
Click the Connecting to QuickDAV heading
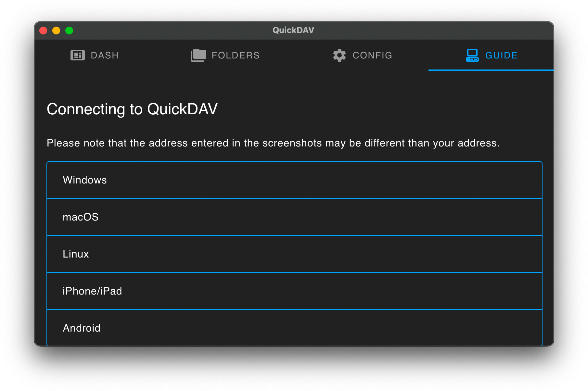click(132, 109)
